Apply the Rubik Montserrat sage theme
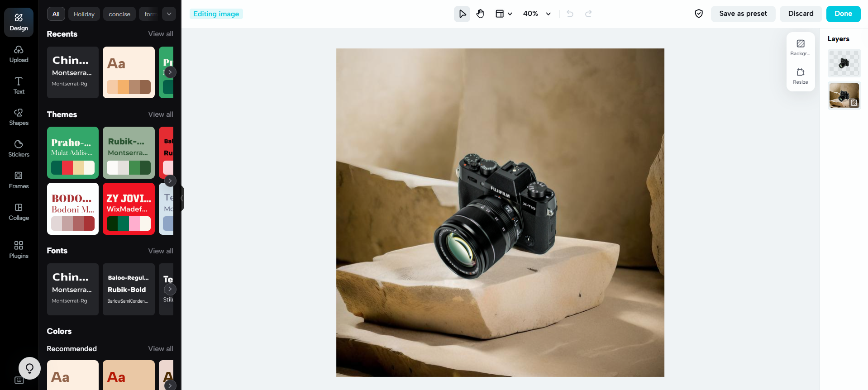 coord(129,152)
